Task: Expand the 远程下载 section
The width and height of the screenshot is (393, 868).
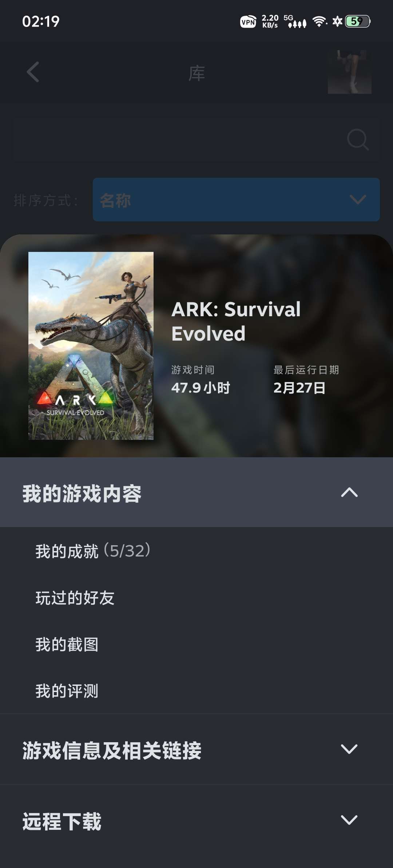Action: [196, 820]
